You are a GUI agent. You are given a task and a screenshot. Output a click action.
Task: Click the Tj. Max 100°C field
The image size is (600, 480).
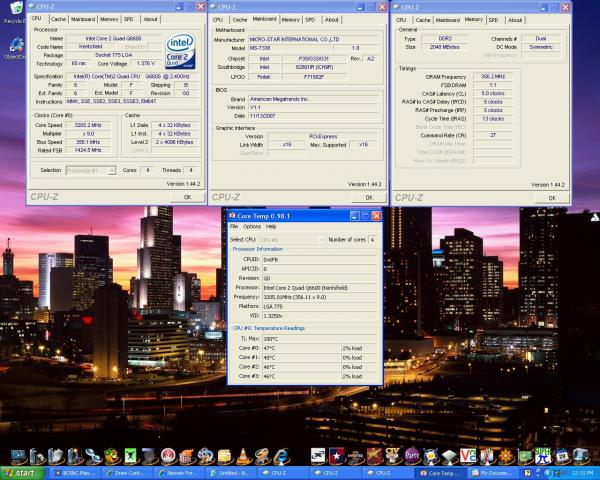(x=319, y=339)
